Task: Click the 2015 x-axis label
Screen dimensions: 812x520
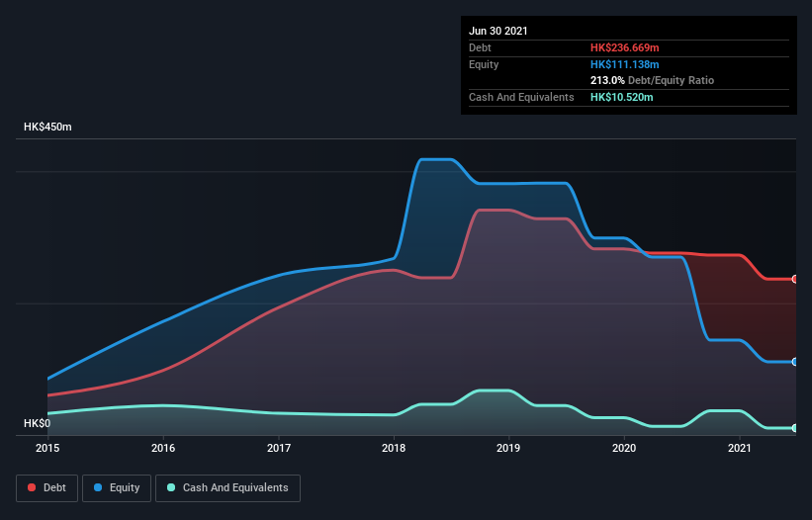Action: click(x=47, y=448)
